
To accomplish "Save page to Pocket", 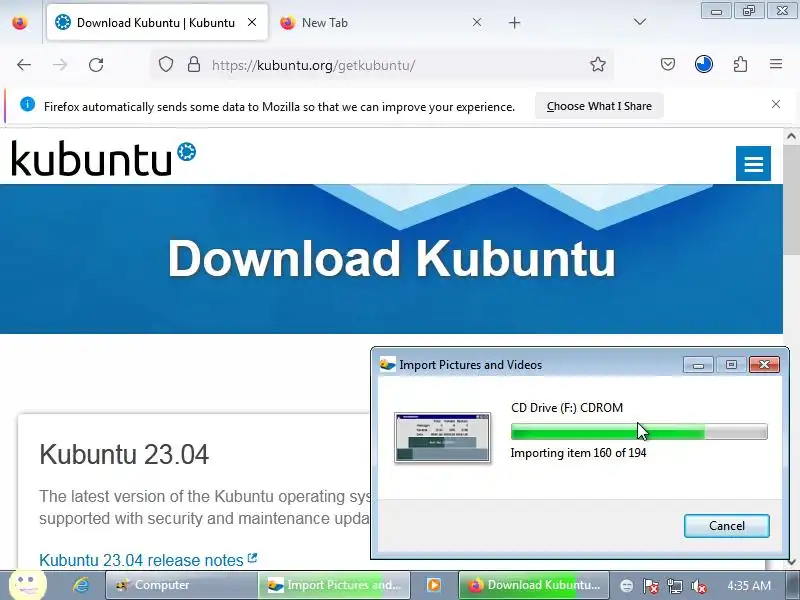I will 668,64.
